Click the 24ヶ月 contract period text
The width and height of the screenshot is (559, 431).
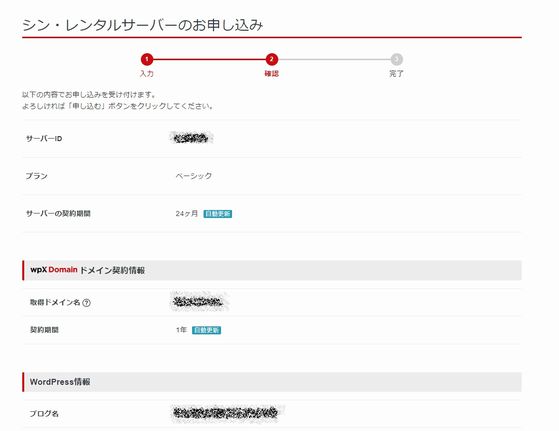pyautogui.click(x=186, y=214)
